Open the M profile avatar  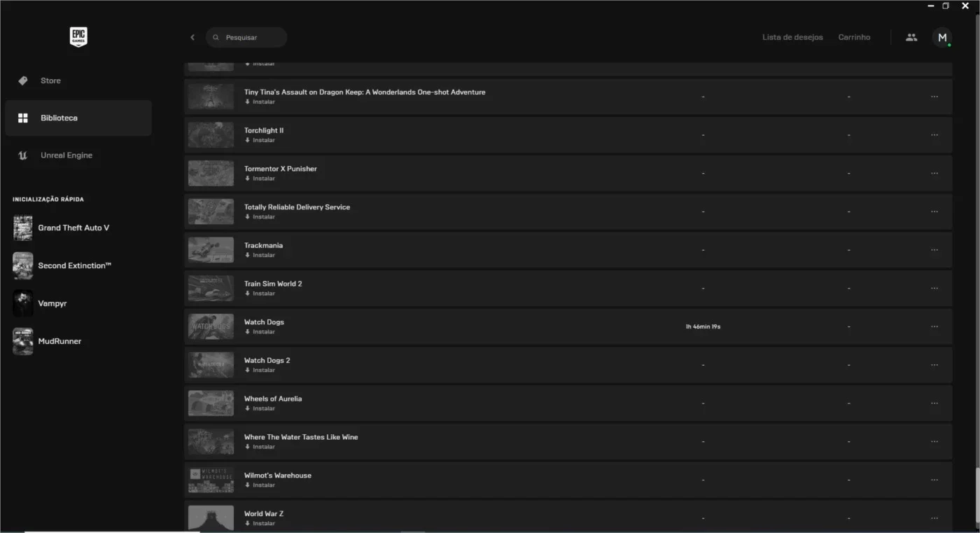[x=942, y=37]
